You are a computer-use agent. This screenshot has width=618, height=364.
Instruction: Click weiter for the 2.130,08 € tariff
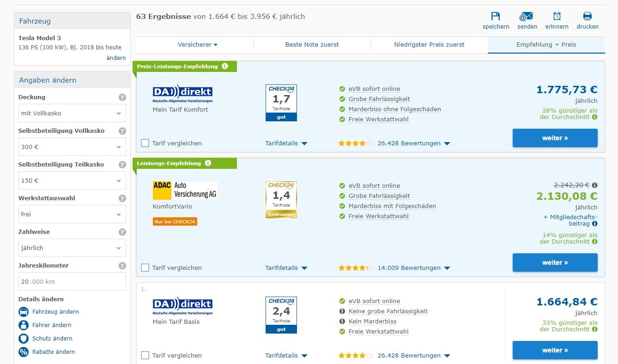coord(555,263)
